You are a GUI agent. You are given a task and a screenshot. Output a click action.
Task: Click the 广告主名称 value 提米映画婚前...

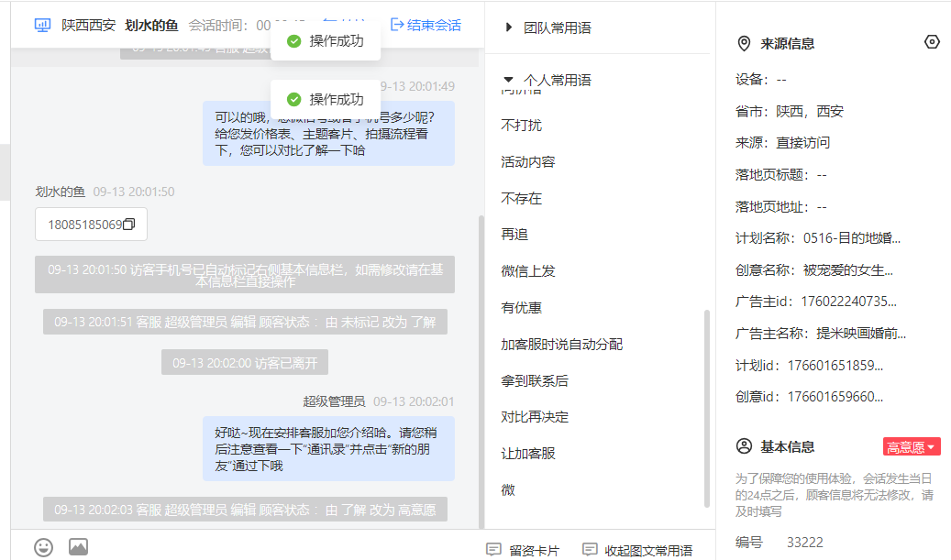click(x=861, y=334)
